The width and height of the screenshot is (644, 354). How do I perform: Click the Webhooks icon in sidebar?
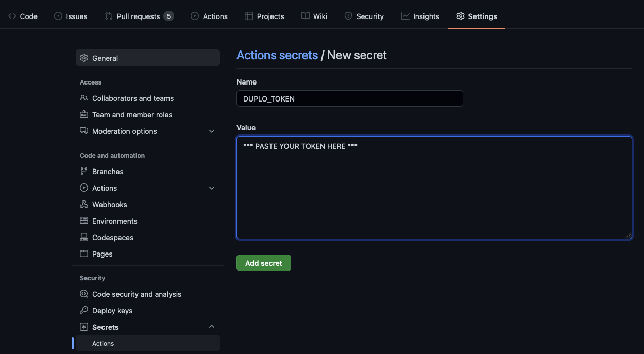84,205
